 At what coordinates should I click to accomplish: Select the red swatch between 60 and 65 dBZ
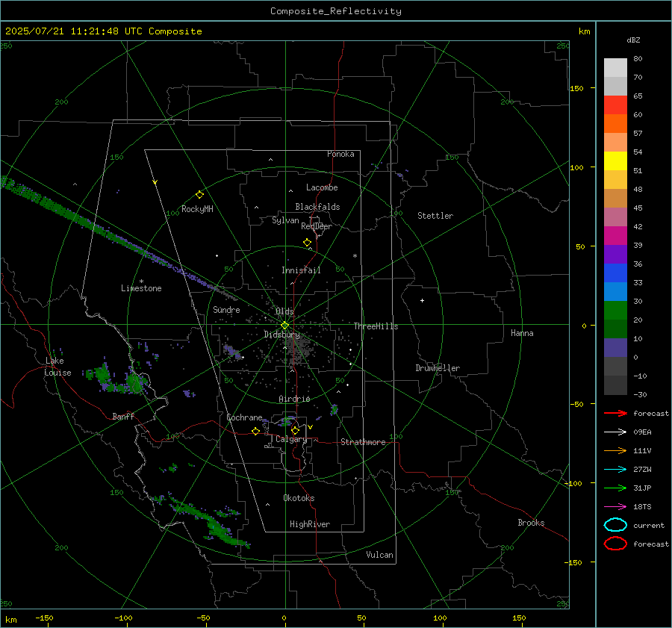[x=615, y=105]
